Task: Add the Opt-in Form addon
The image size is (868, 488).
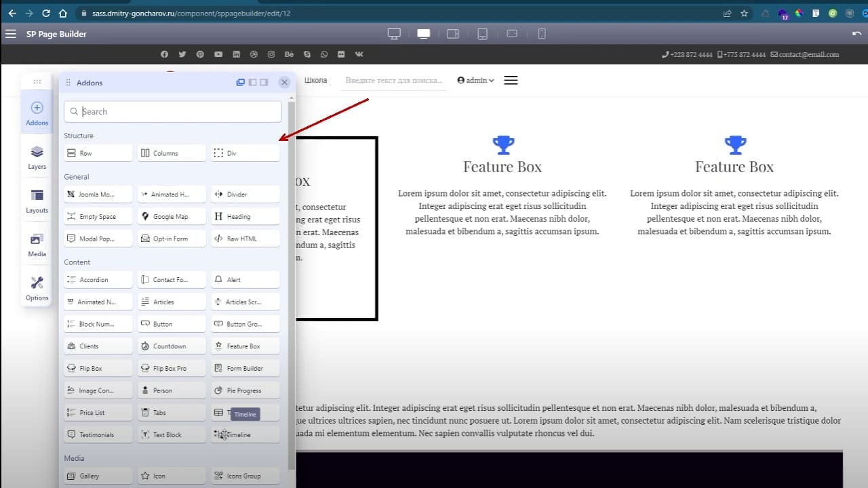Action: pos(172,239)
